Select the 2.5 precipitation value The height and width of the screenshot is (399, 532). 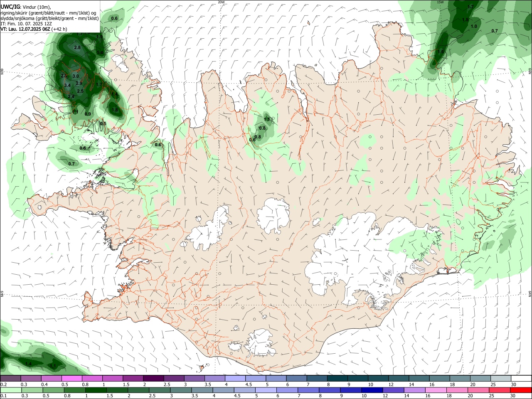coord(80,91)
